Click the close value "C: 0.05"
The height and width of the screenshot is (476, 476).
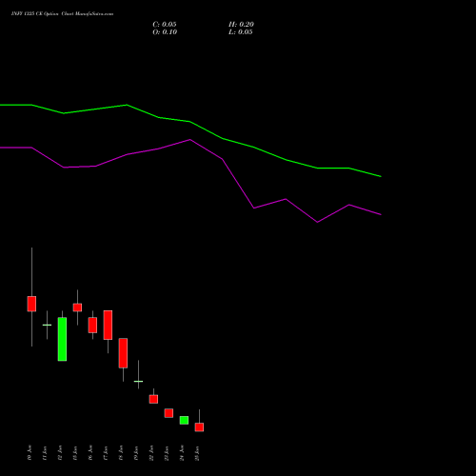[x=165, y=25]
